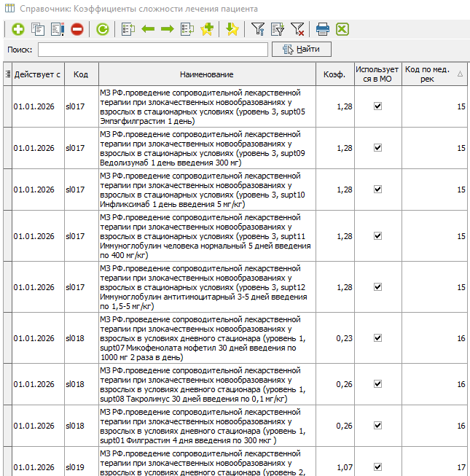
Task: Click med. rec. code '15' in Иммуноглобулин человека row
Action: click(461, 236)
